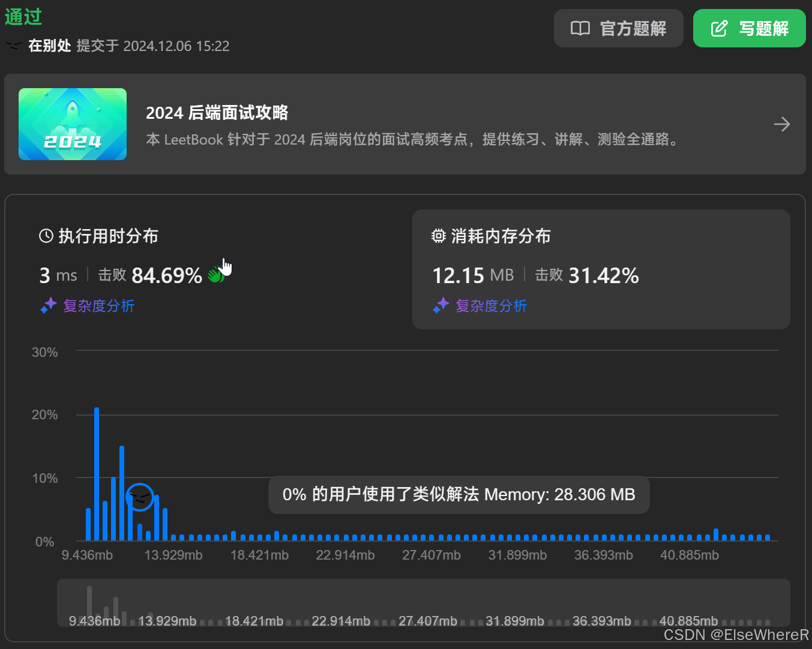Click the chart bar that reaches about 15%
Viewport: 812px width, 649px height.
point(122,493)
